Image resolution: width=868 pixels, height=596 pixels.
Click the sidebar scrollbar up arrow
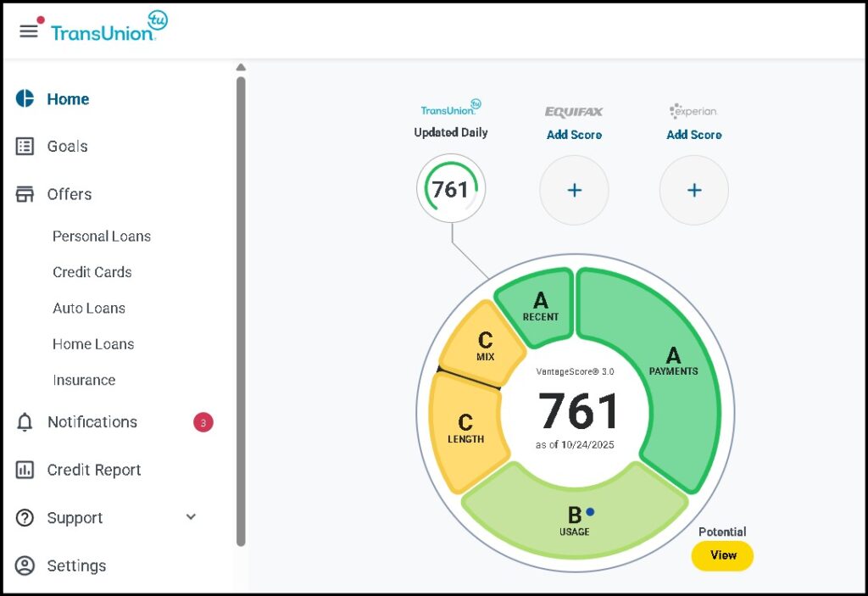click(x=241, y=68)
